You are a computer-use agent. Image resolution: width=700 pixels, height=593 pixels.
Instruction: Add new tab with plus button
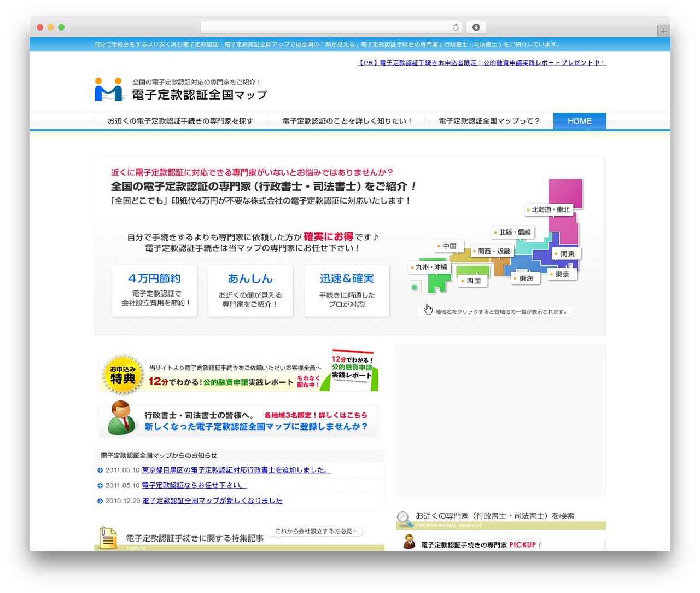pyautogui.click(x=663, y=31)
